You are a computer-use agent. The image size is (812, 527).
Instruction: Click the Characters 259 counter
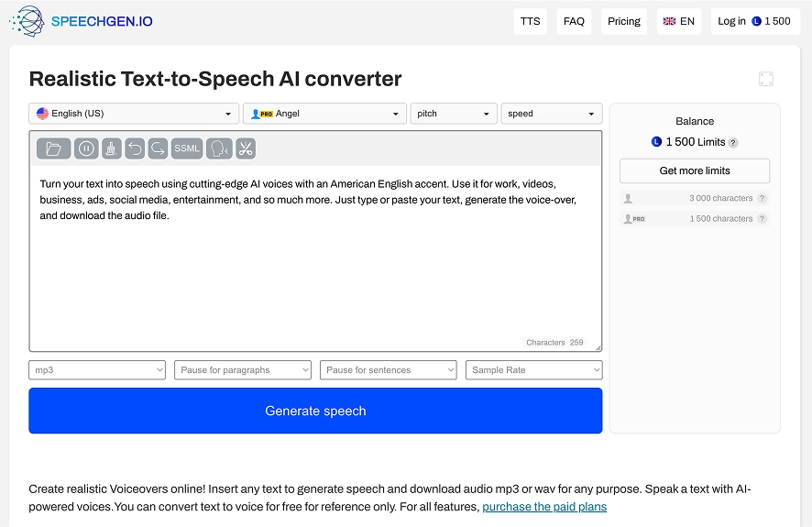(554, 343)
